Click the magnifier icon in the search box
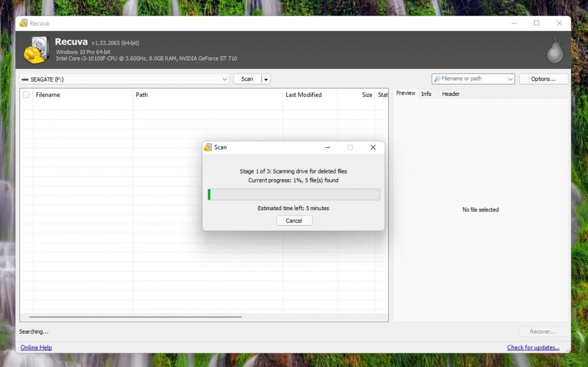Screen dimensions: 588x367 tap(436, 79)
